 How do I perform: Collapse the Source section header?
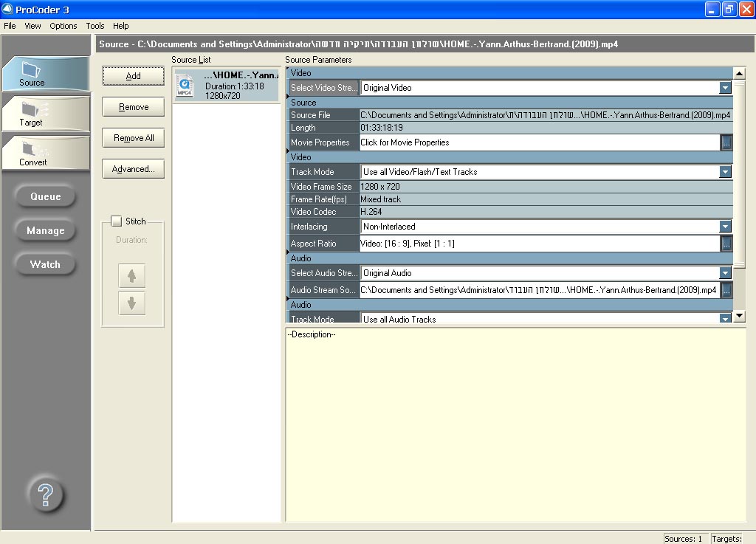click(509, 103)
